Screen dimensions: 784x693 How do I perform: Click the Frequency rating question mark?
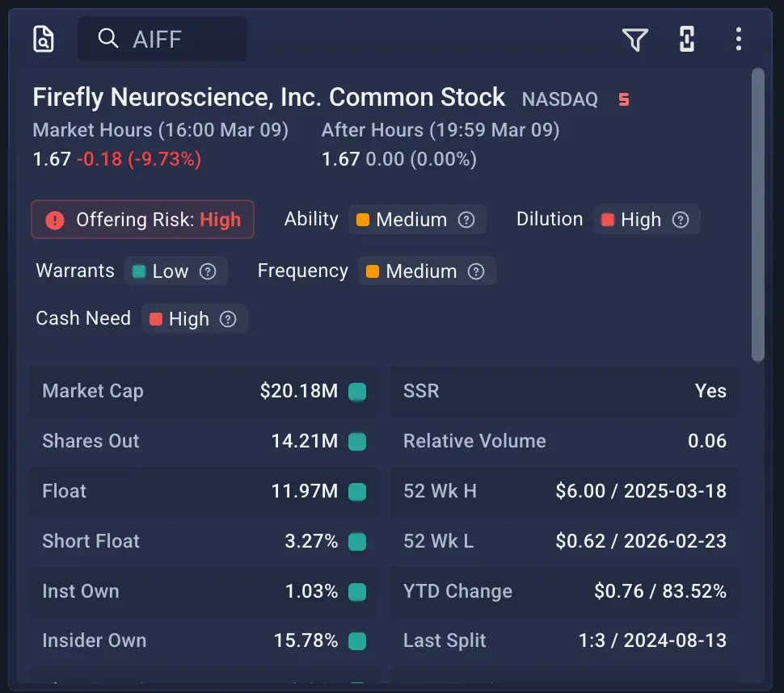coord(476,271)
